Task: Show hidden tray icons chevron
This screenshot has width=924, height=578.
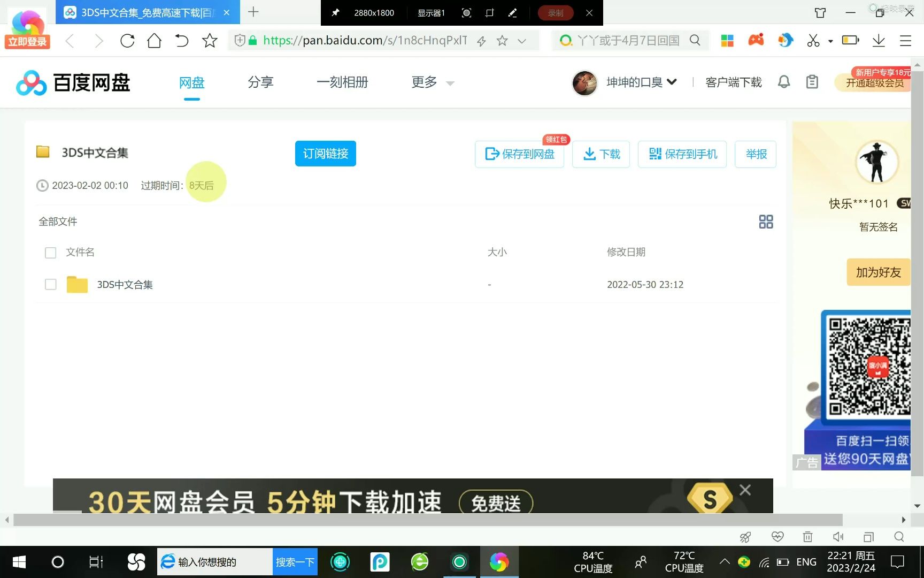Action: pos(725,562)
